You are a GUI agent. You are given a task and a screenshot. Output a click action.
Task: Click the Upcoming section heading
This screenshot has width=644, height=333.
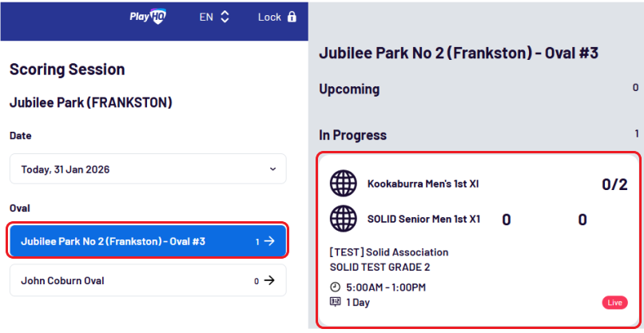(349, 89)
